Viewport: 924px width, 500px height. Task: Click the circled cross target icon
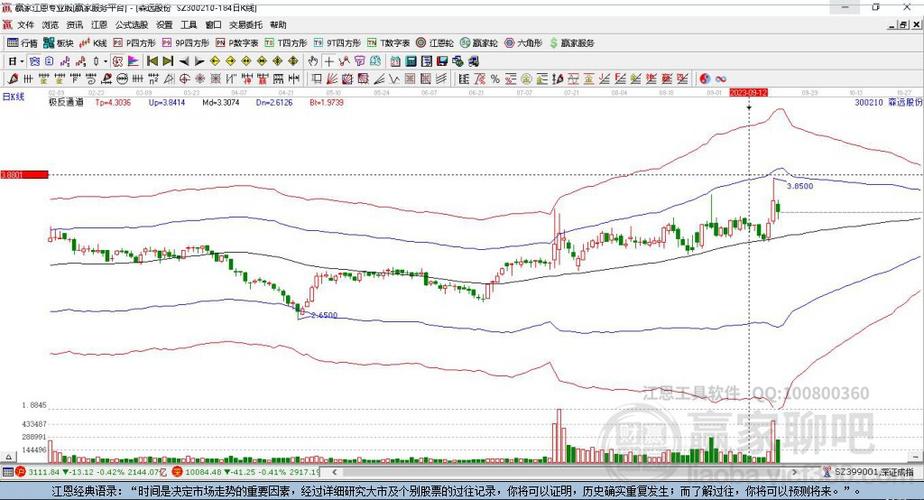[x=184, y=79]
